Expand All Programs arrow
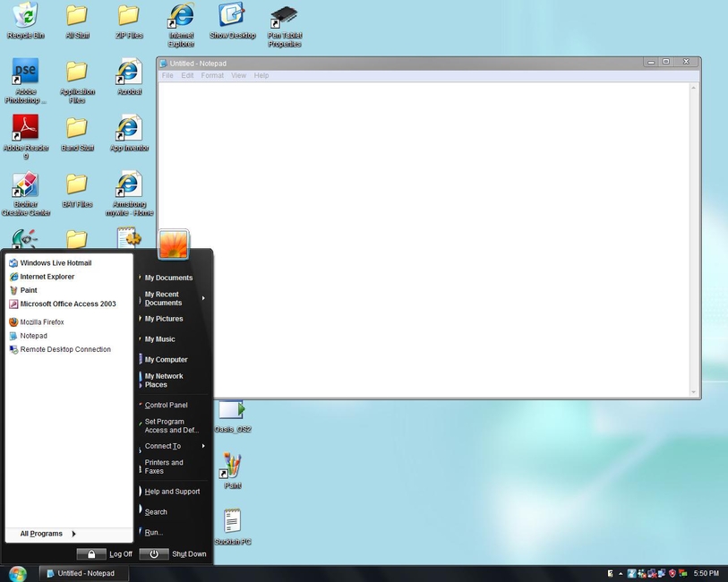 [x=73, y=534]
